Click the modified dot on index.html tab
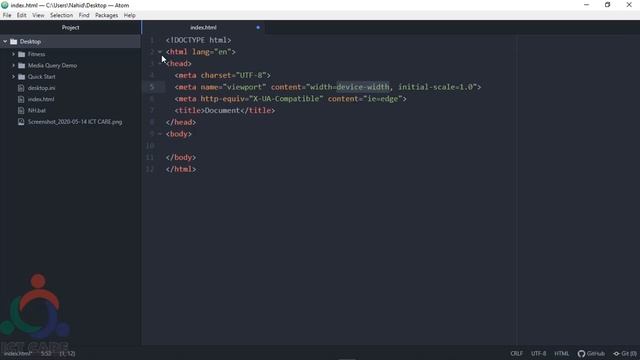The width and height of the screenshot is (640, 360). pos(258,27)
